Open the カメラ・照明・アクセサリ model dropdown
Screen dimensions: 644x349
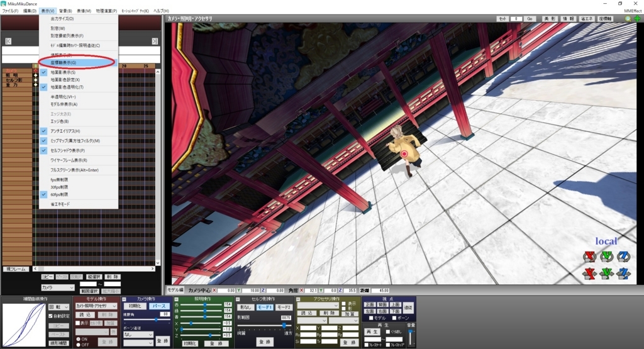[96, 306]
